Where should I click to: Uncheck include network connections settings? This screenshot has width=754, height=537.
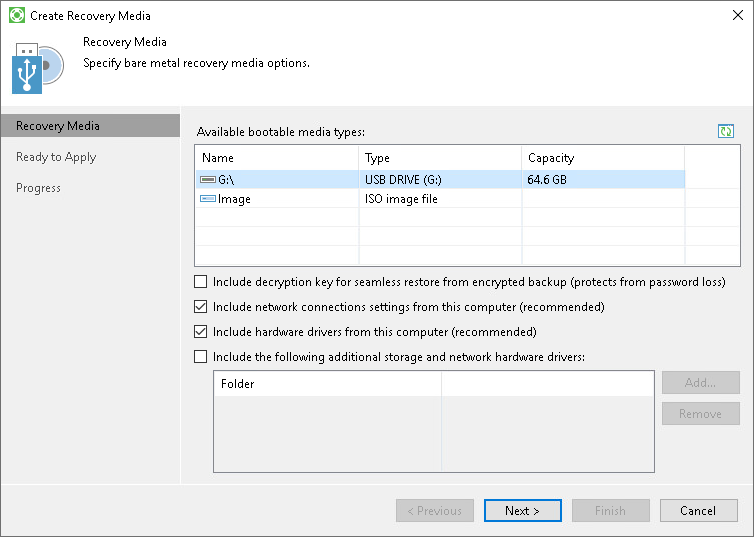201,307
